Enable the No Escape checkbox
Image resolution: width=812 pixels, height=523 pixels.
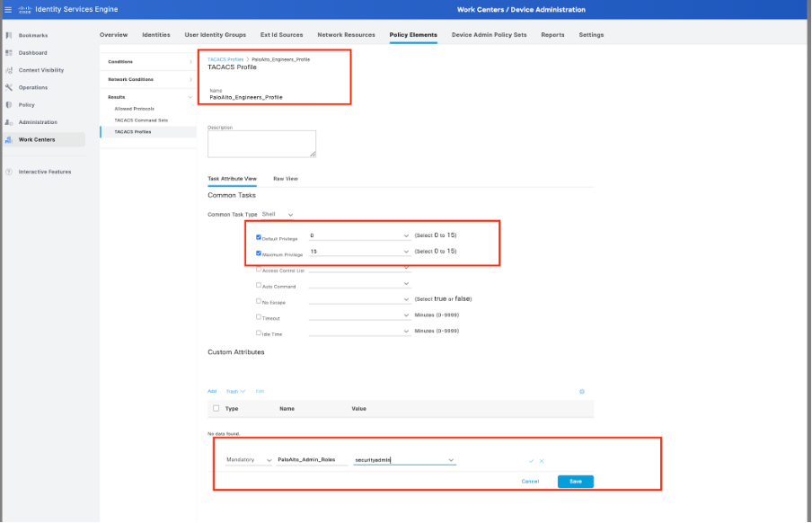259,301
